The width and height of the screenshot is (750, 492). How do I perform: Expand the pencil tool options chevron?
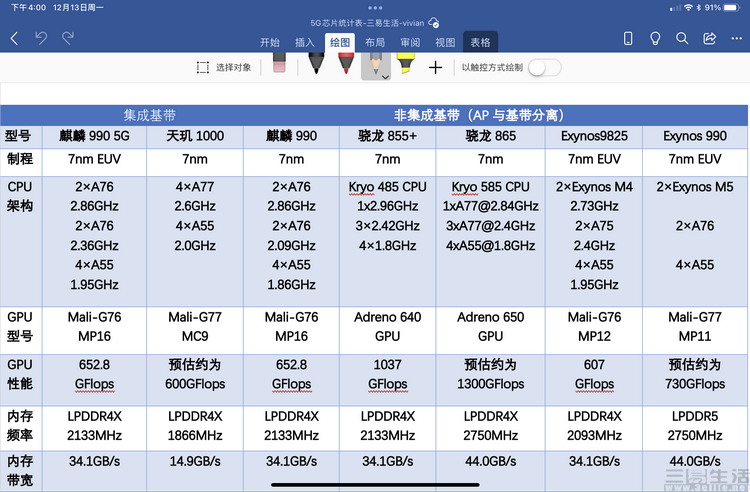(386, 77)
